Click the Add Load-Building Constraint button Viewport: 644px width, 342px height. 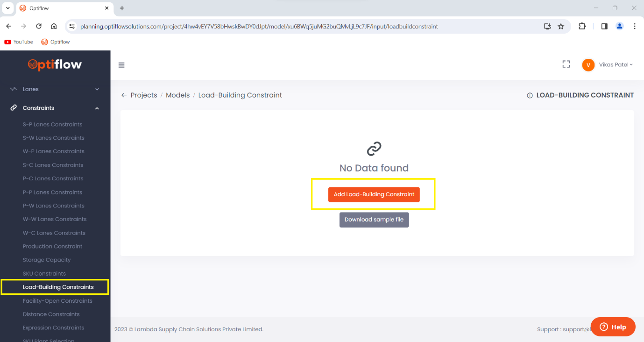coord(374,194)
